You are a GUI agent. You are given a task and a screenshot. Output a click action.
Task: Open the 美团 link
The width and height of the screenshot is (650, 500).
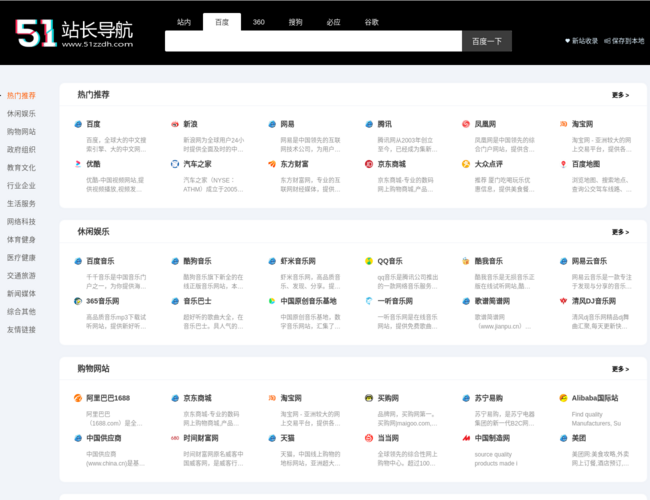coord(579,438)
